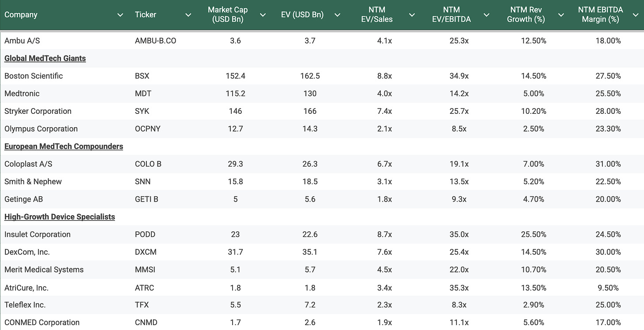Select AtriCure EV/EBITDA 35.3x
Screen dimensions: 644x330
click(x=459, y=288)
